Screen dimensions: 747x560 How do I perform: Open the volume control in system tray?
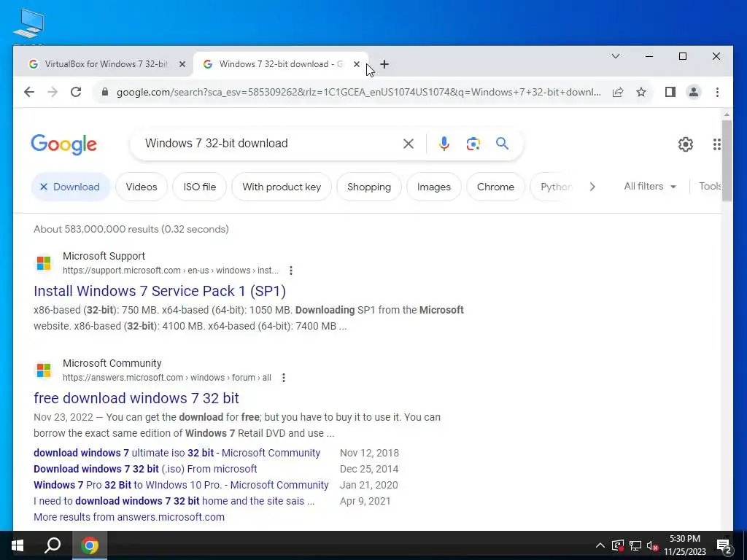652,545
